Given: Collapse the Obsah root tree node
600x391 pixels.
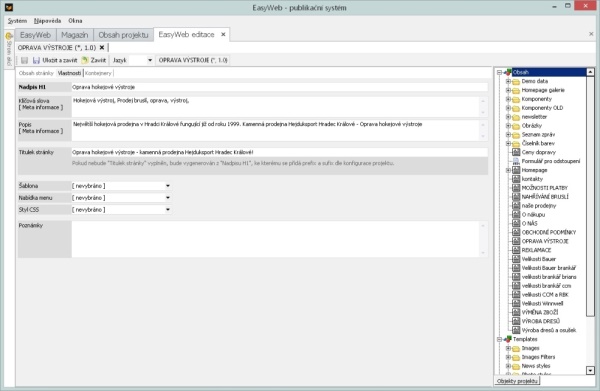Looking at the screenshot, I should [x=499, y=72].
